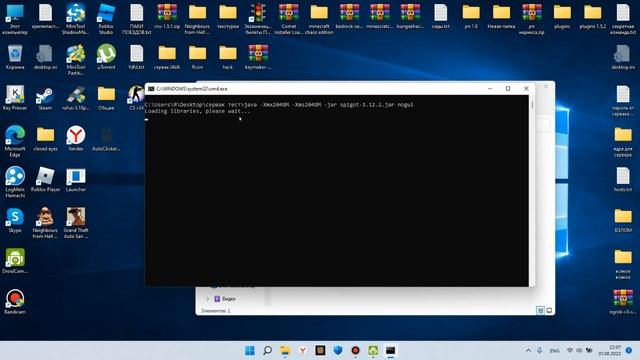Open the Roblox Studio desktop shortcut

(106, 18)
